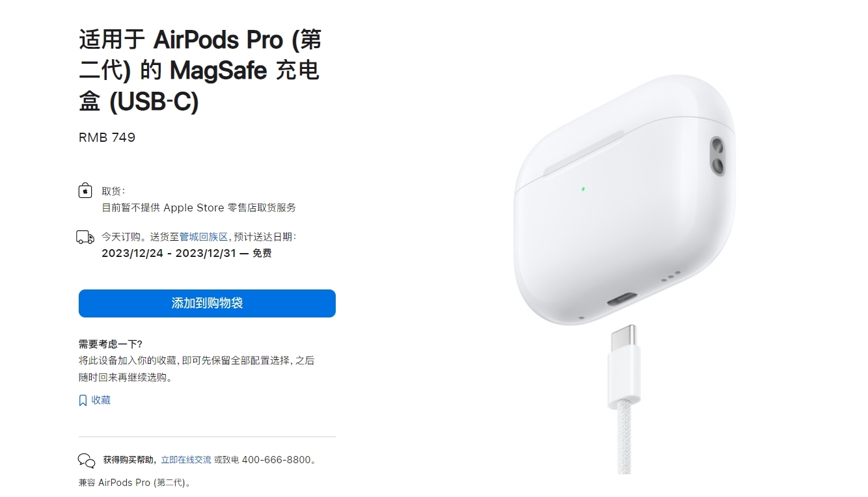Add the charging case via 添加到购物袋 button

pyautogui.click(x=207, y=303)
